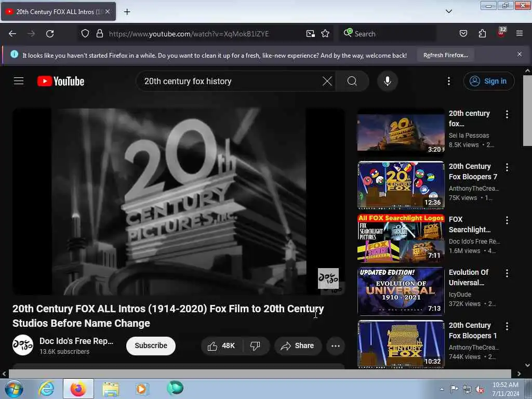Open Windows Explorer folder in taskbar
532x399 pixels.
click(x=111, y=389)
